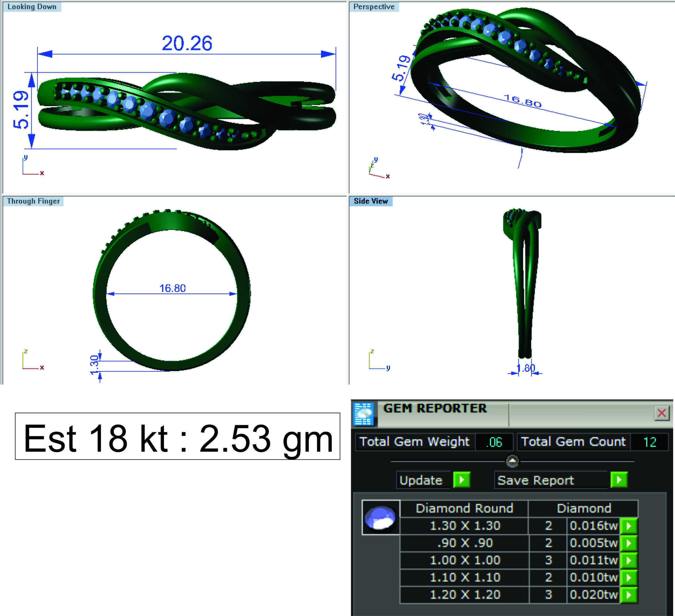The height and width of the screenshot is (616, 675).
Task: Close the Gem Reporter panel
Action: (662, 413)
